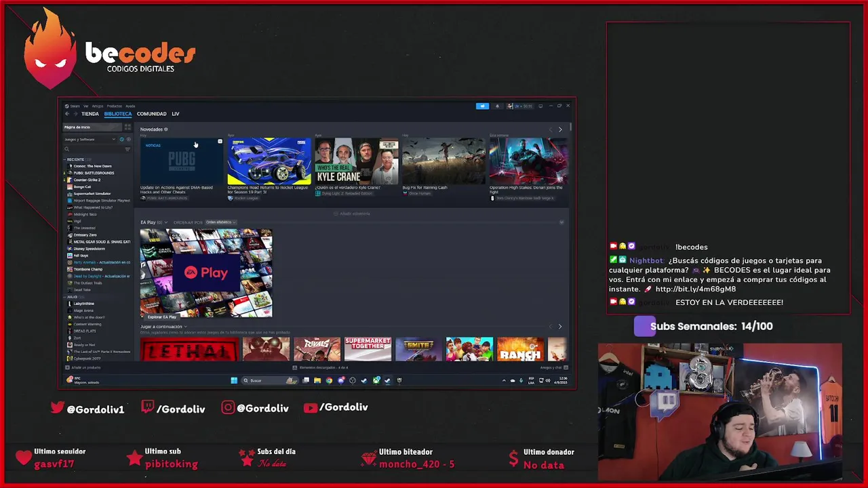Select Bongo Cat in game list

82,186
